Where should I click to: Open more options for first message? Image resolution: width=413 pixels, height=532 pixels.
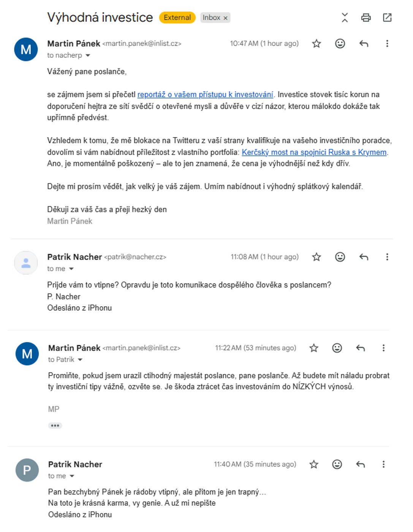(x=387, y=44)
